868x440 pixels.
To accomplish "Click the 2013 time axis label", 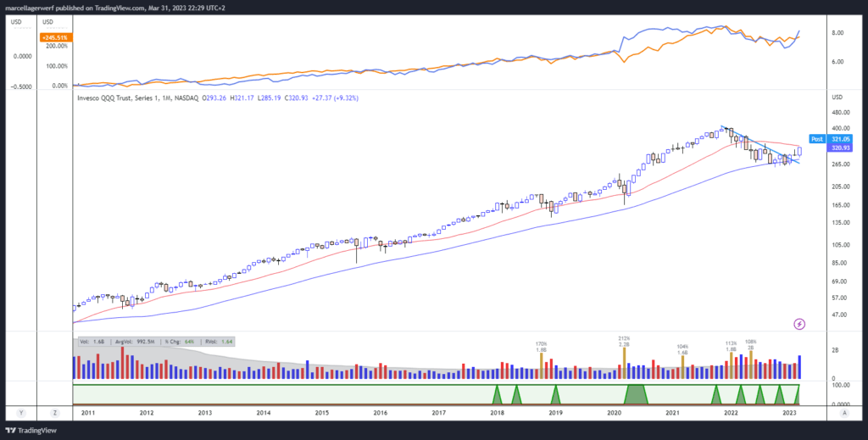I will (205, 413).
